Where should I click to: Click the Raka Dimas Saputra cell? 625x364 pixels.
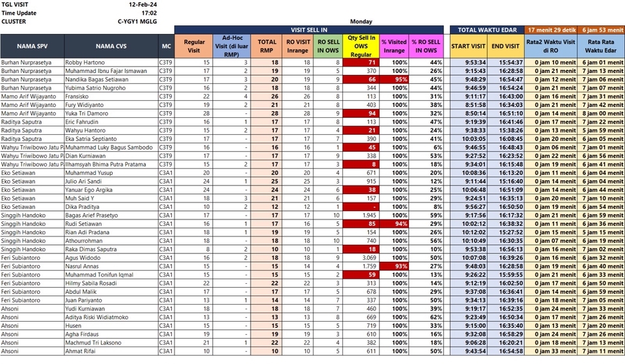(x=111, y=249)
